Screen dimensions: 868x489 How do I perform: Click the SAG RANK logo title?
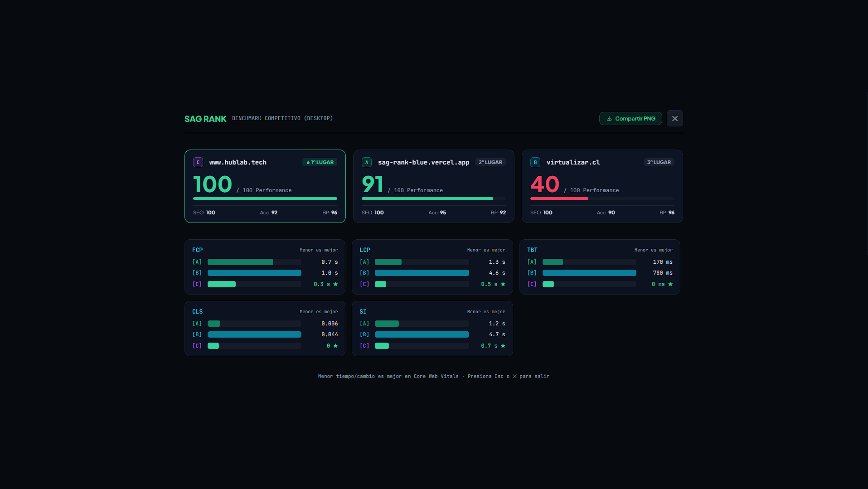pos(205,119)
